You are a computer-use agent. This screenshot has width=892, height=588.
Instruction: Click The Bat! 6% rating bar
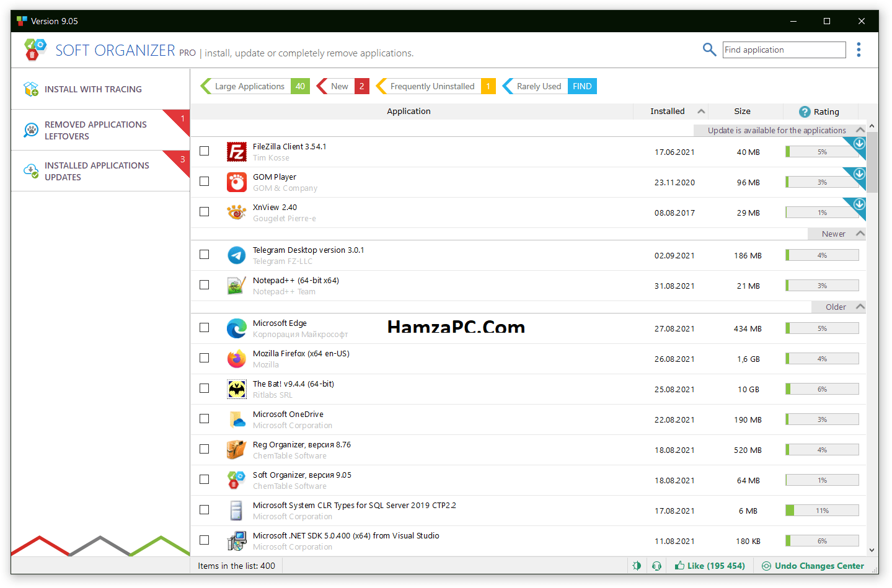coord(822,389)
